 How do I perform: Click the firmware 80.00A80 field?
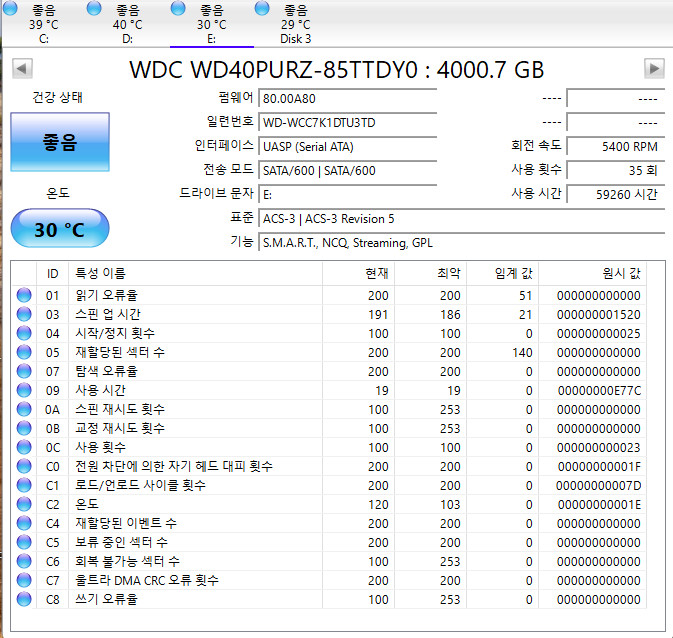point(347,98)
